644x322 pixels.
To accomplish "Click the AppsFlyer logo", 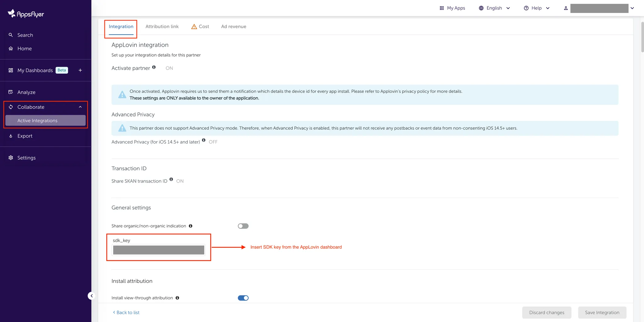I will pos(26,14).
